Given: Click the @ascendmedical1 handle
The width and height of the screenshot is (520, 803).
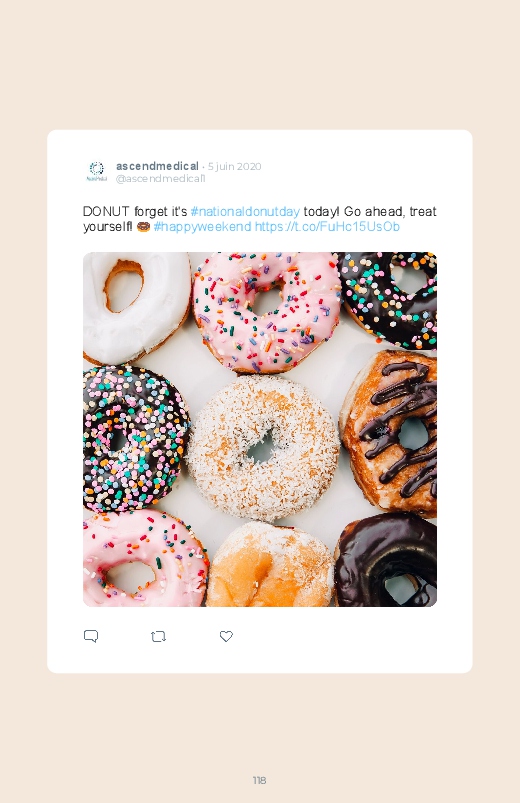Looking at the screenshot, I should pos(160,178).
